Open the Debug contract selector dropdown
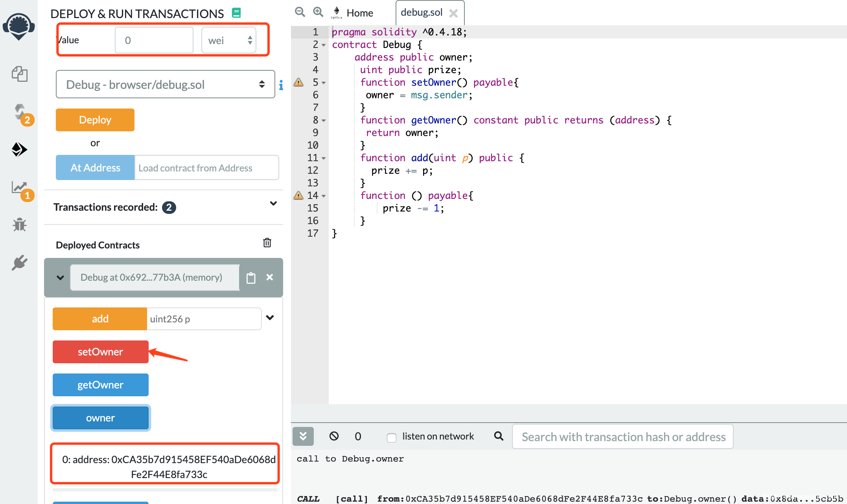Viewport: 847px width, 504px height. [x=165, y=85]
